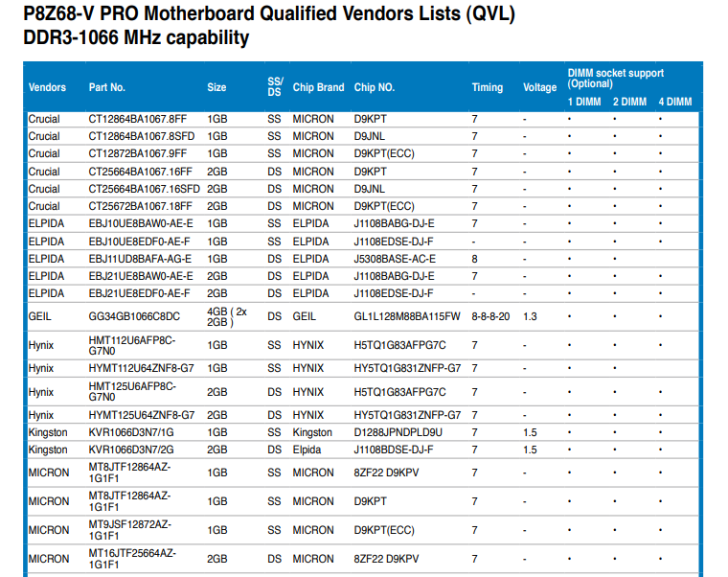Select part number HYMT125U64ZNF8-G7
The width and height of the screenshot is (728, 577).
[x=141, y=415]
